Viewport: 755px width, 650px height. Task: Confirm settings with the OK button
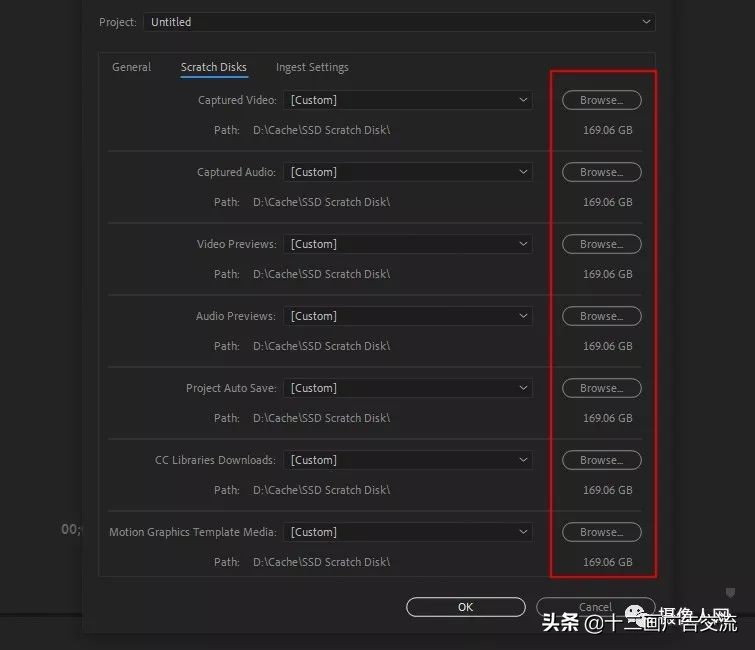pos(466,607)
